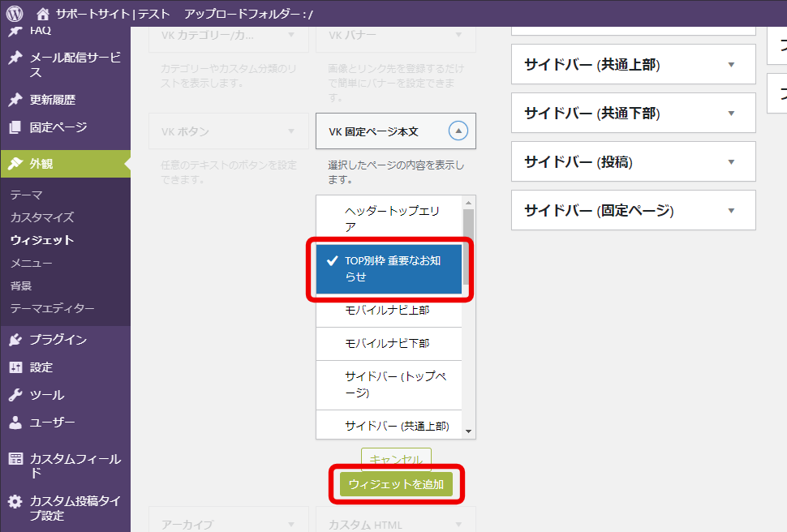Click the home icon beside the site name
This screenshot has width=787, height=532.
(42, 14)
